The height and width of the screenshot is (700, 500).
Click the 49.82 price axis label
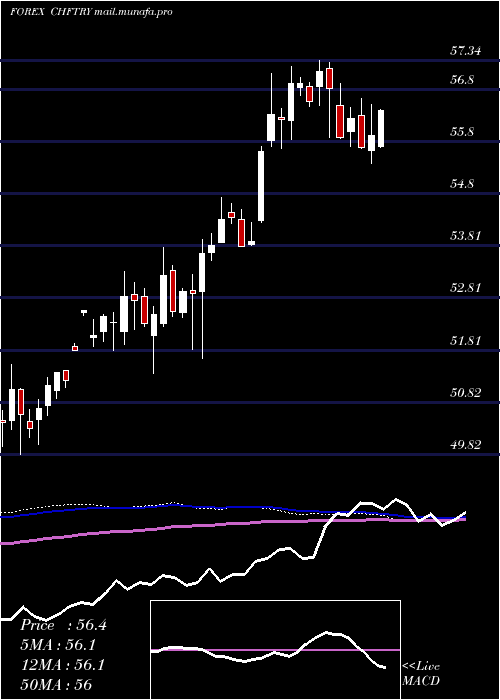coord(465,445)
